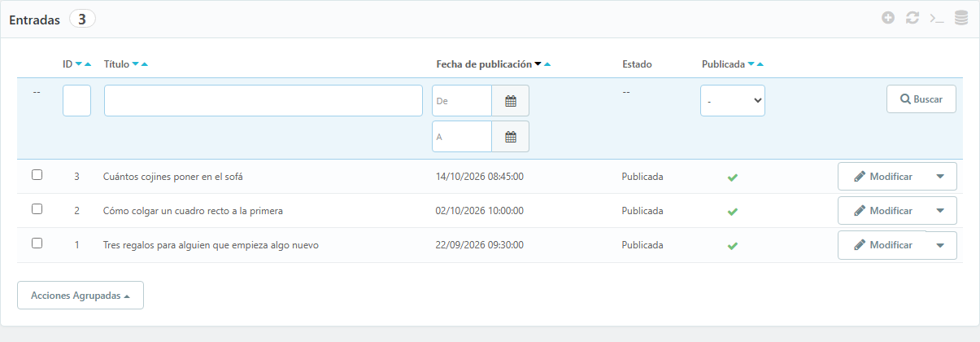Click the date 02/10/2026 10:00:00

(x=480, y=211)
